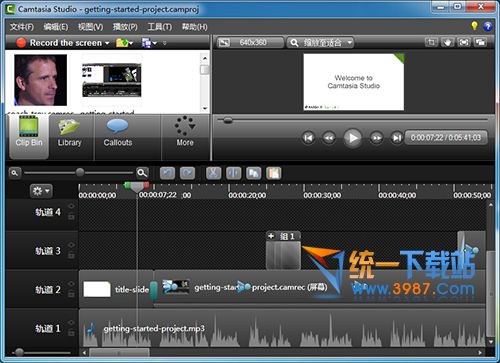This screenshot has width=500, height=363.
Task: Click the Cut scissors icon
Action: pyautogui.click(x=213, y=173)
